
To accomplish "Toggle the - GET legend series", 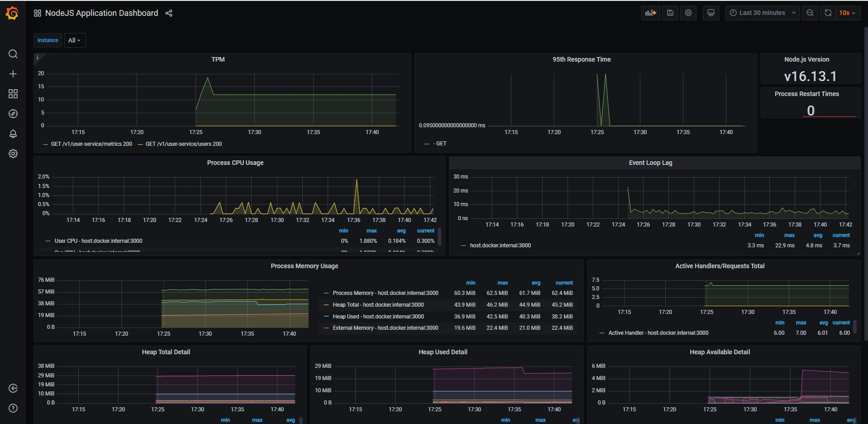I will click(x=440, y=144).
